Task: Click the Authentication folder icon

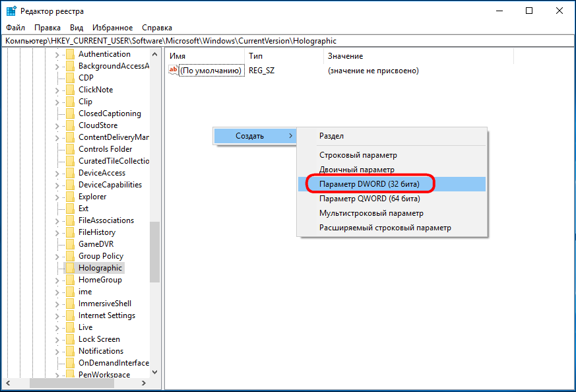Action: [70, 54]
